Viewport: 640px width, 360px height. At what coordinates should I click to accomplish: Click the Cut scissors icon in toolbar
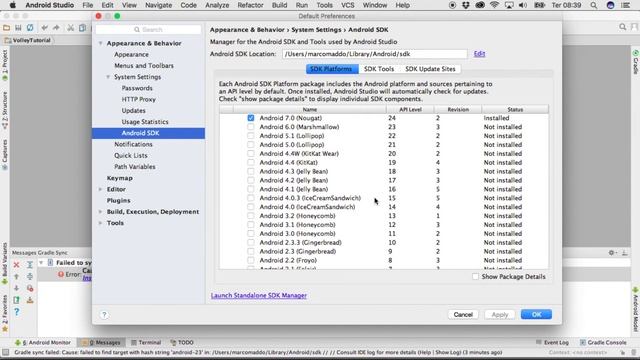click(71, 28)
